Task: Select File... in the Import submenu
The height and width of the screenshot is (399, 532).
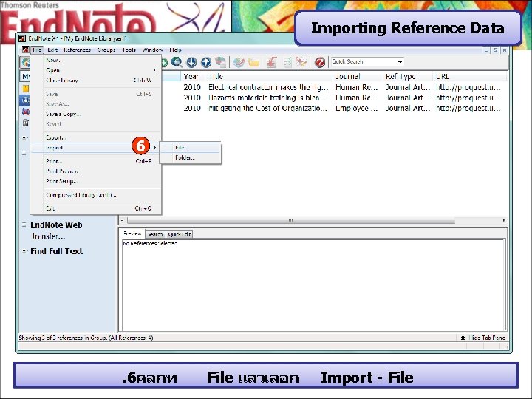Action: click(x=191, y=148)
